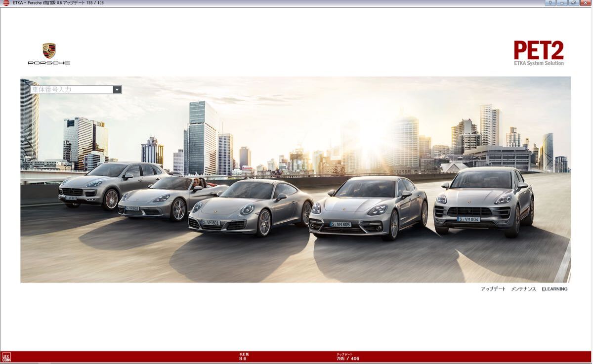This screenshot has height=364, width=593.
Task: Minimize the ETKA window
Action: click(562, 3)
